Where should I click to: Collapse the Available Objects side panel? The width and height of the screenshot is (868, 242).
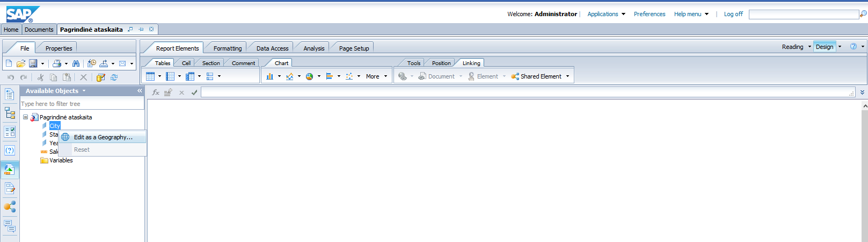[x=140, y=91]
